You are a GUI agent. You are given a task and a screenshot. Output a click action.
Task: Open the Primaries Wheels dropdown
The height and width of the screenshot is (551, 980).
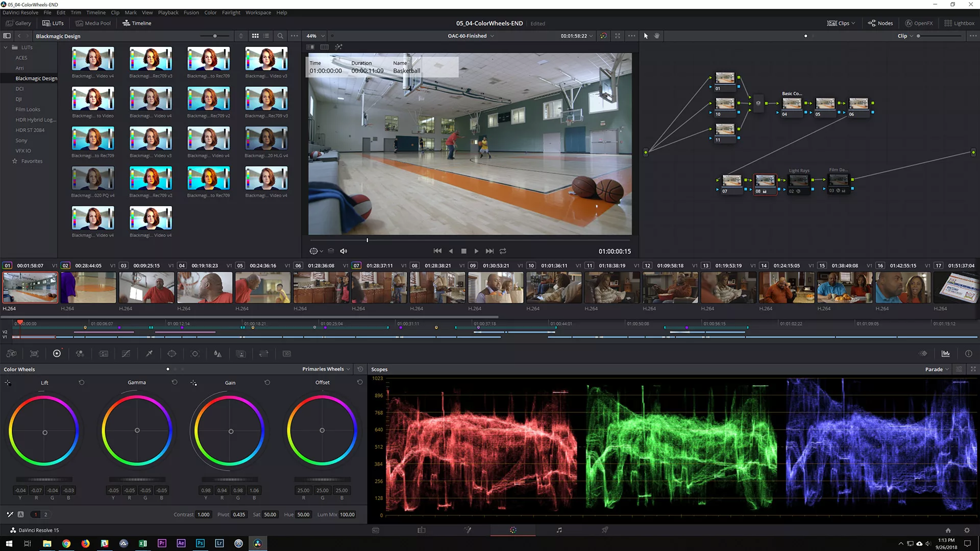coord(325,369)
